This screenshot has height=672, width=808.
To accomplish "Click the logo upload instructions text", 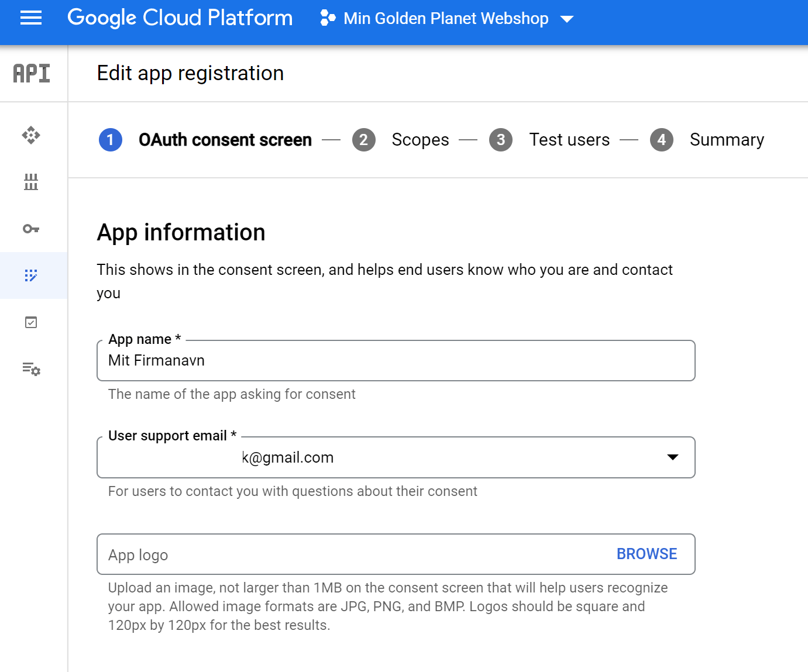I will coord(388,606).
